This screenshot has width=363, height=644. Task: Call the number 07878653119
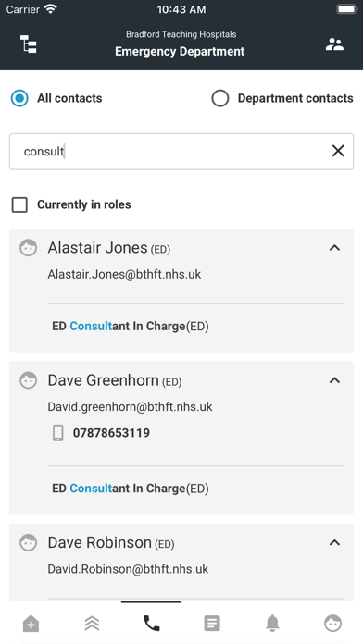[x=111, y=433]
